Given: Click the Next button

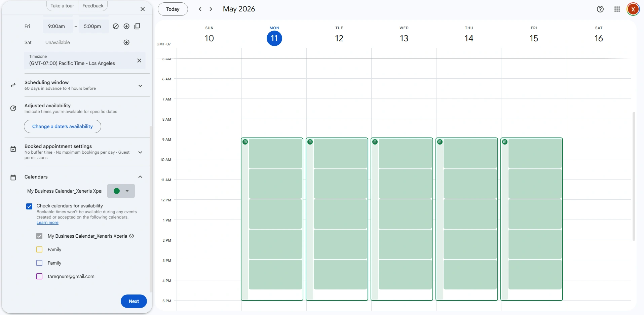Looking at the screenshot, I should (134, 301).
